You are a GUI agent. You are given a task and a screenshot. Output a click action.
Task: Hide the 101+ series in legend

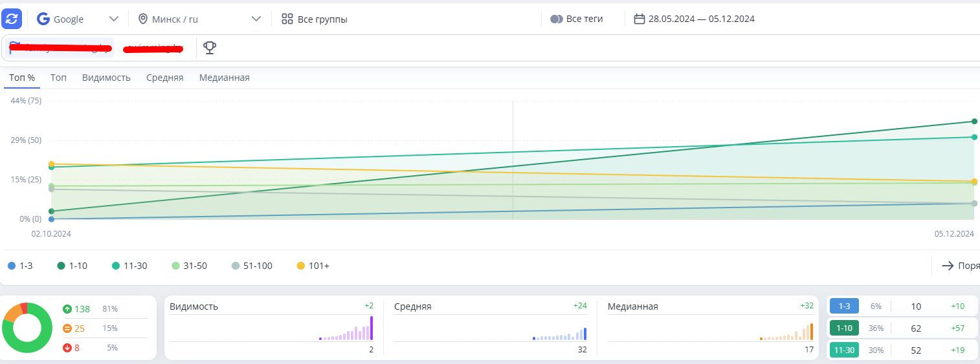(x=313, y=266)
